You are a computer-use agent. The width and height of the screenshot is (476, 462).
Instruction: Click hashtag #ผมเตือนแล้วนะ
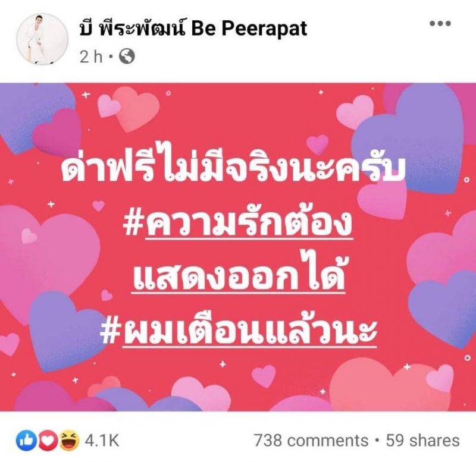coord(239,331)
